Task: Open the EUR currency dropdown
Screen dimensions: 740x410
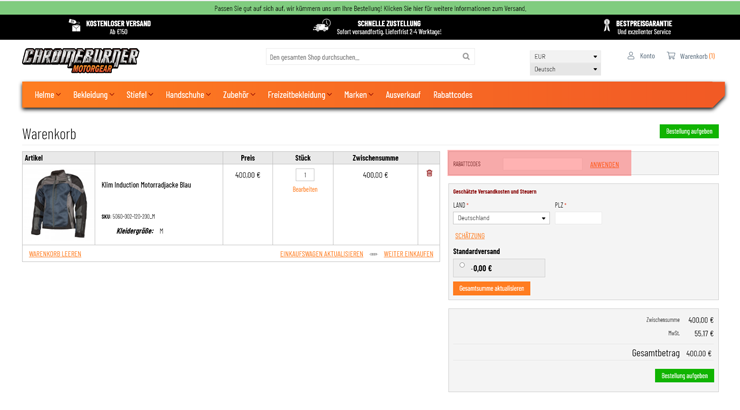Action: 565,56
